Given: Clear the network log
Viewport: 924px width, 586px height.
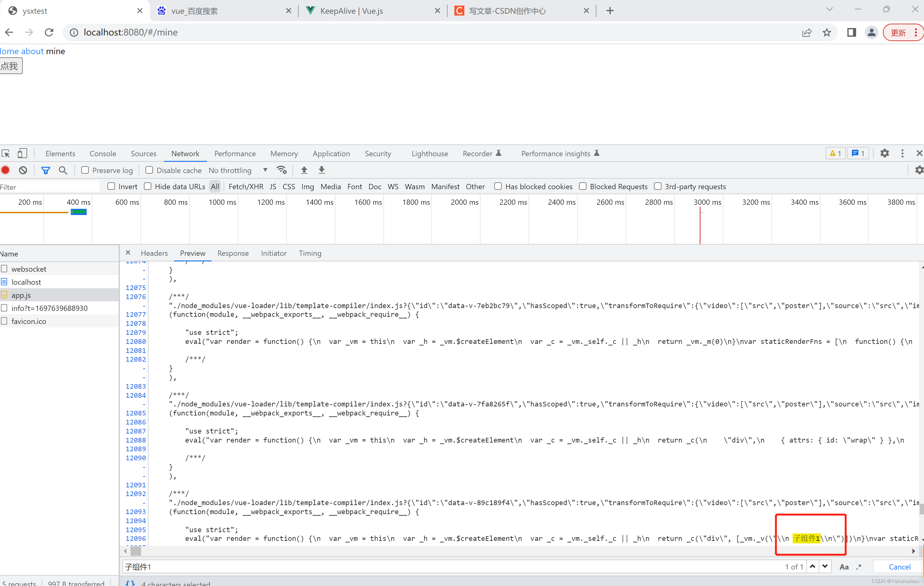Looking at the screenshot, I should point(23,170).
